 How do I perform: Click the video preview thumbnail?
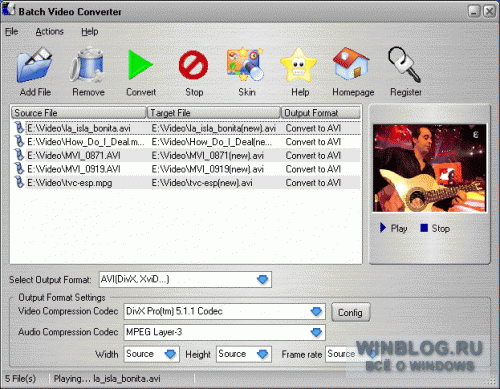pos(429,168)
